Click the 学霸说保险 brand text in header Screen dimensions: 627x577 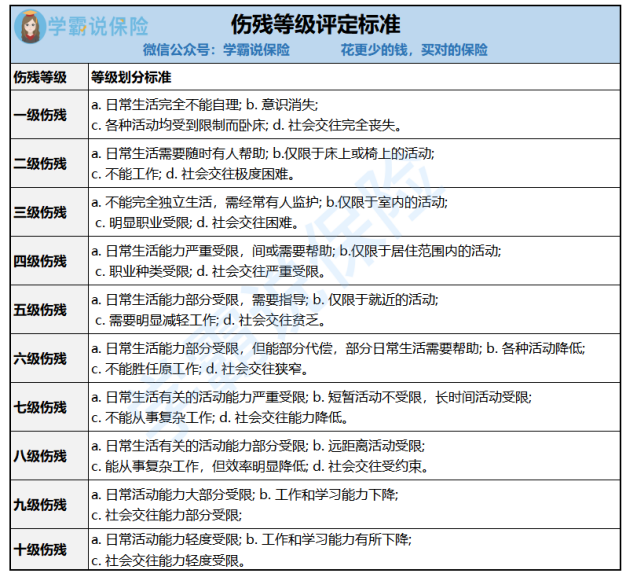98,27
